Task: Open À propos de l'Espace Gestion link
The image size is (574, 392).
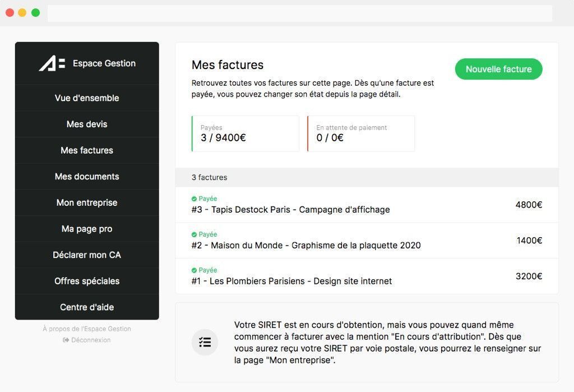Action: 87,329
